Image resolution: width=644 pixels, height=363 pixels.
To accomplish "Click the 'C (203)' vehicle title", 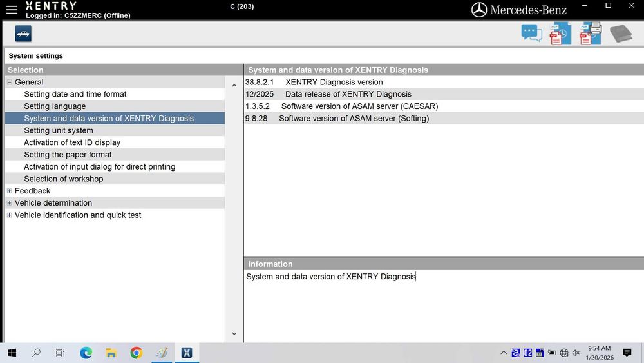I will coord(242,6).
